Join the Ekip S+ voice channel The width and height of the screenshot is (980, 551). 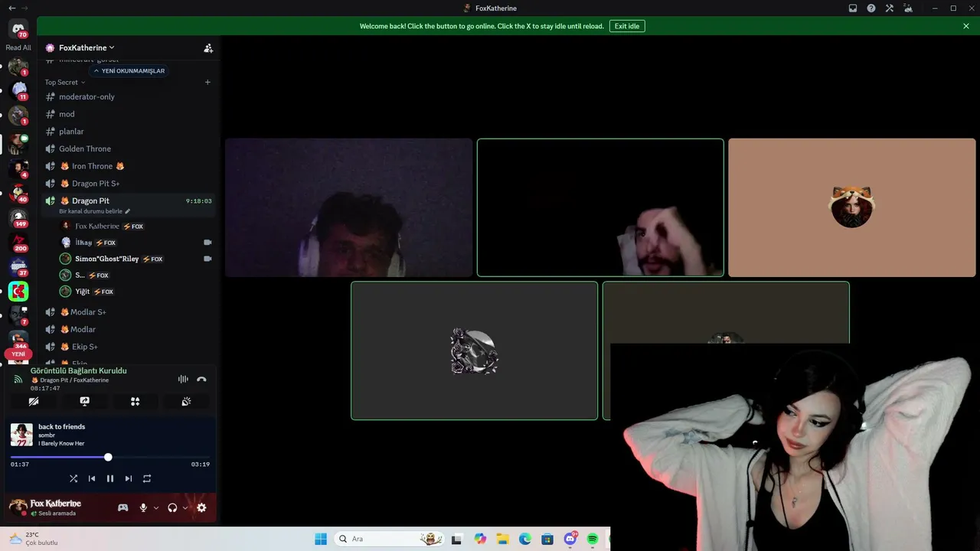[127, 347]
